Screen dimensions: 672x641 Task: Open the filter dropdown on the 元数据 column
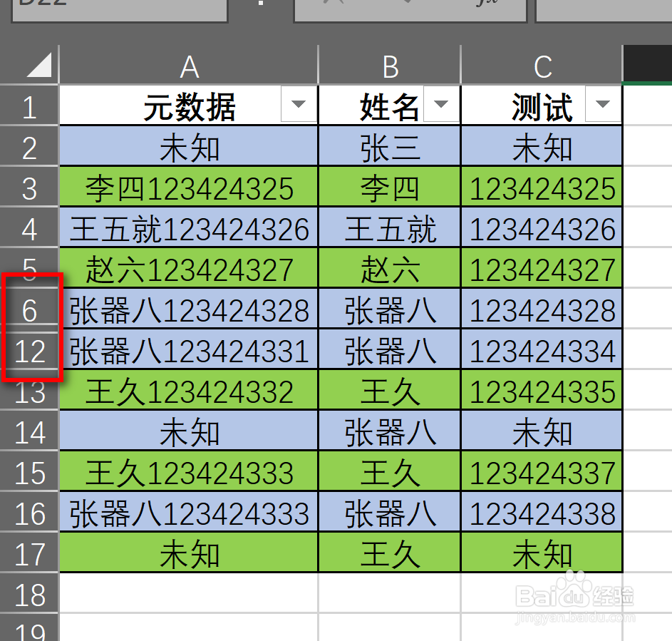[299, 103]
